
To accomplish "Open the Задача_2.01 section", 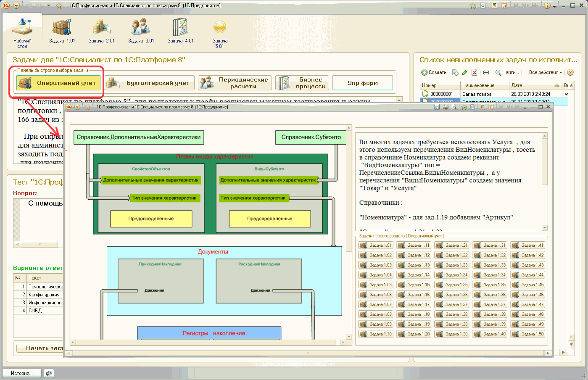I will tap(101, 31).
